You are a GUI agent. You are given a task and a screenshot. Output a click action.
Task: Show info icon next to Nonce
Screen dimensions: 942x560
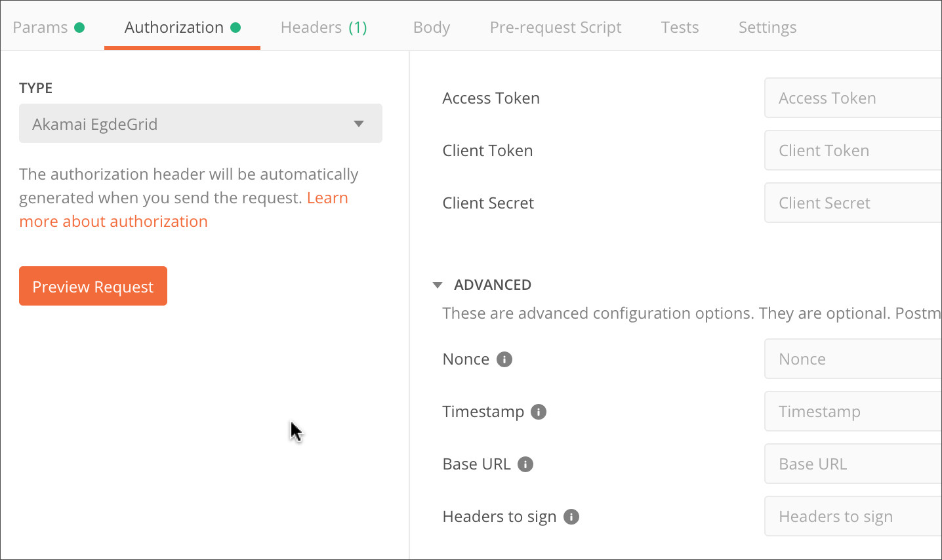pos(504,359)
